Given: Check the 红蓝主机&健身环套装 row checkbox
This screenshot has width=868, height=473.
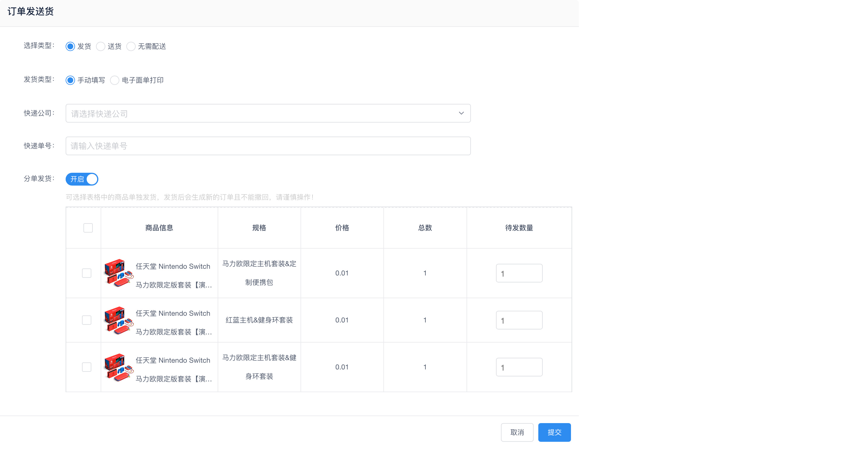Looking at the screenshot, I should [x=87, y=320].
